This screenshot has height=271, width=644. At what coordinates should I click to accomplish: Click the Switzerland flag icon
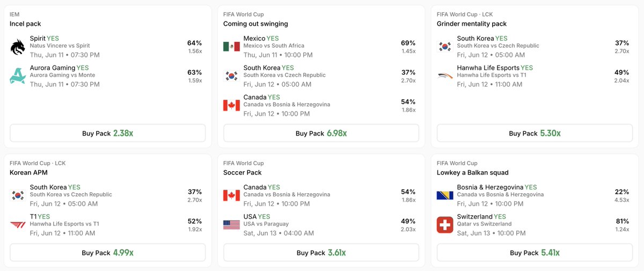click(445, 225)
